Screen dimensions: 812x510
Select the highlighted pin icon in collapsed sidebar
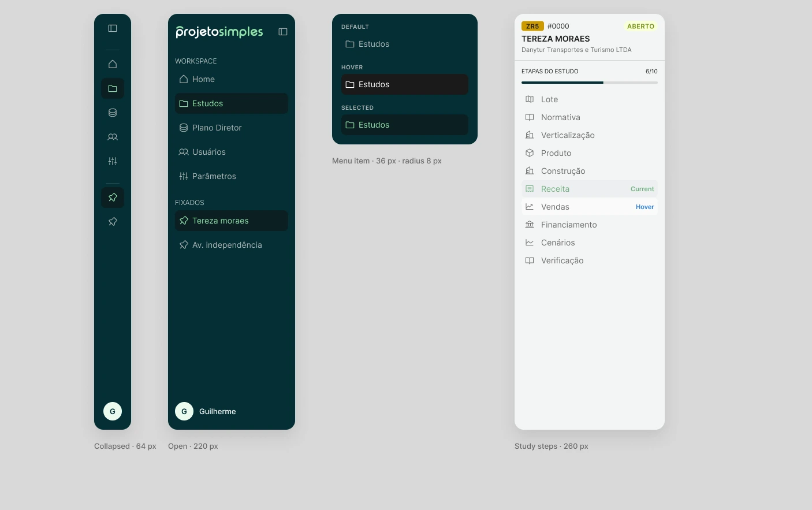point(113,198)
